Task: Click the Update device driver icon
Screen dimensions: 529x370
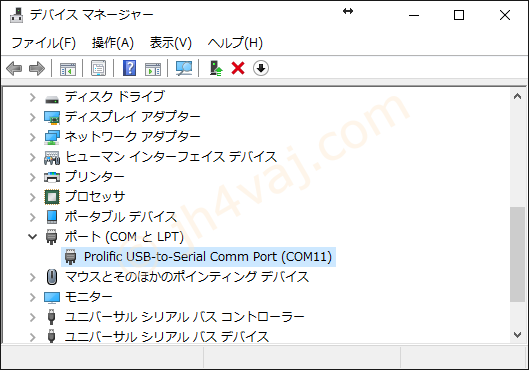Action: tap(216, 68)
